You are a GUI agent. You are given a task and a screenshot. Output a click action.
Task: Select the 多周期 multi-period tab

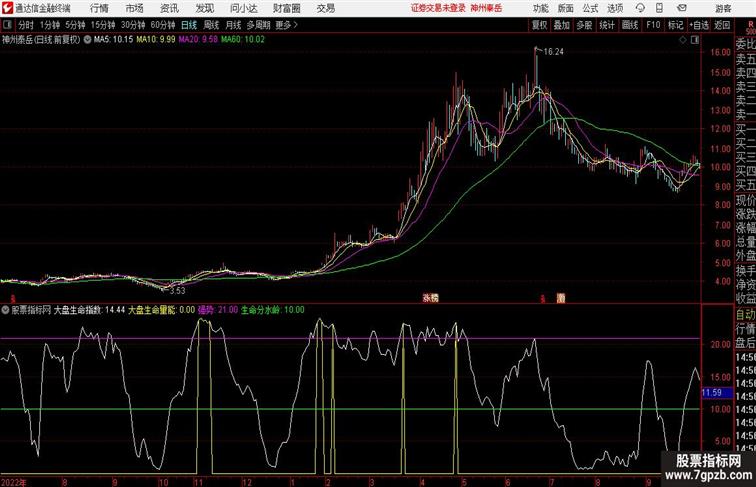[258, 25]
